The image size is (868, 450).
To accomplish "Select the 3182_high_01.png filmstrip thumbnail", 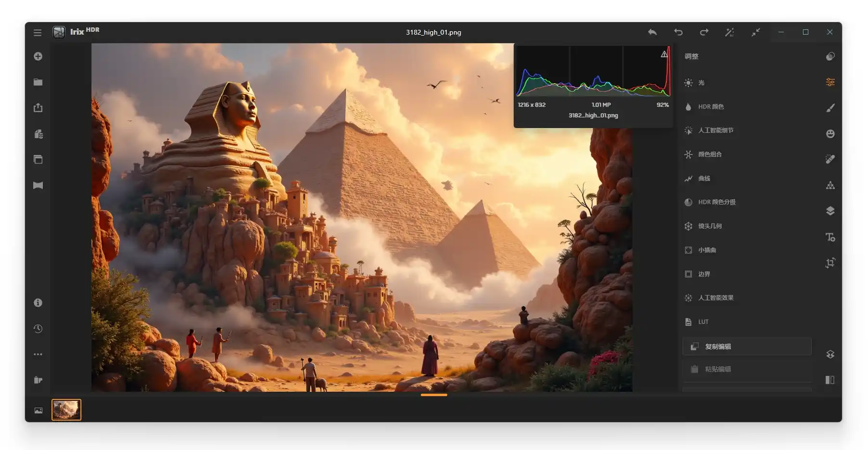I will [x=66, y=410].
